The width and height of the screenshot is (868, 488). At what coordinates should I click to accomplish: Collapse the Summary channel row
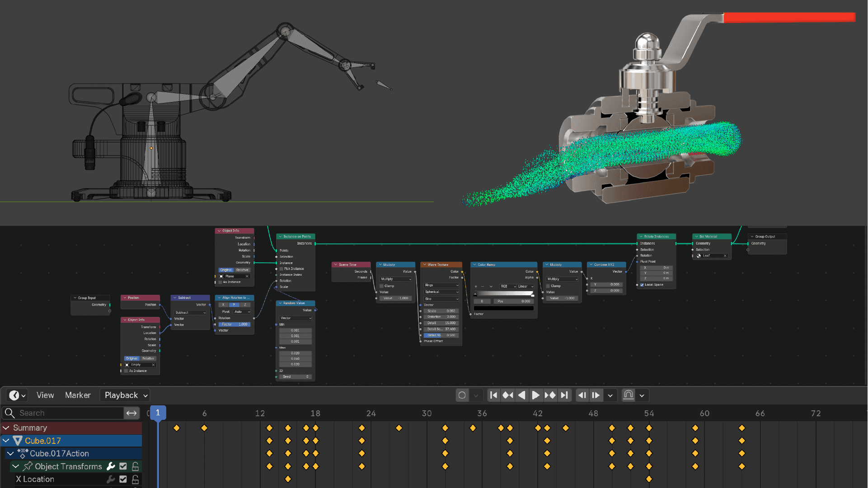pos(6,428)
